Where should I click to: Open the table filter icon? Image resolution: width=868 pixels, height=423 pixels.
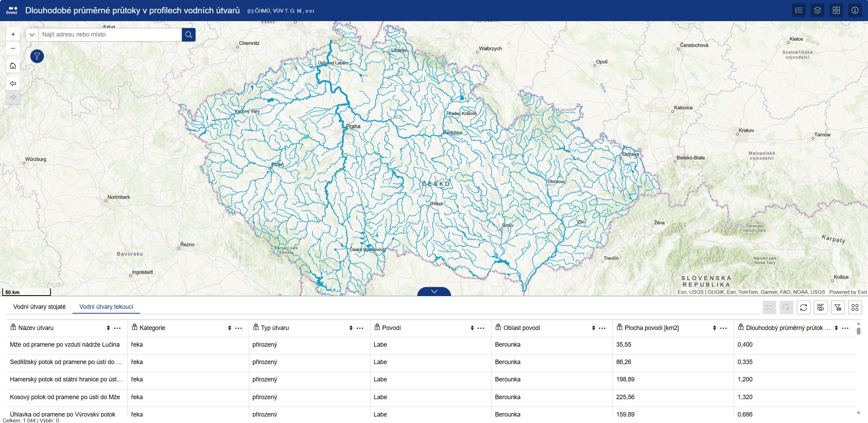click(838, 307)
